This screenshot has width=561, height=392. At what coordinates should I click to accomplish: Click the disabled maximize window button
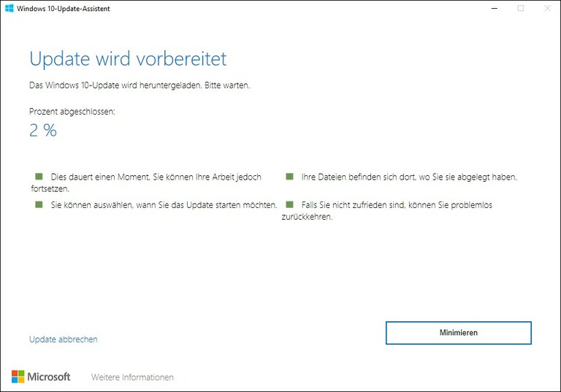(521, 8)
